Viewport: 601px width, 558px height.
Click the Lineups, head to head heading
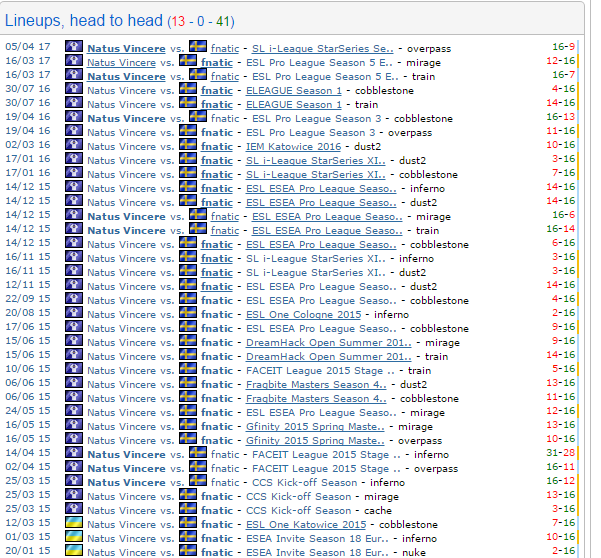(84, 20)
